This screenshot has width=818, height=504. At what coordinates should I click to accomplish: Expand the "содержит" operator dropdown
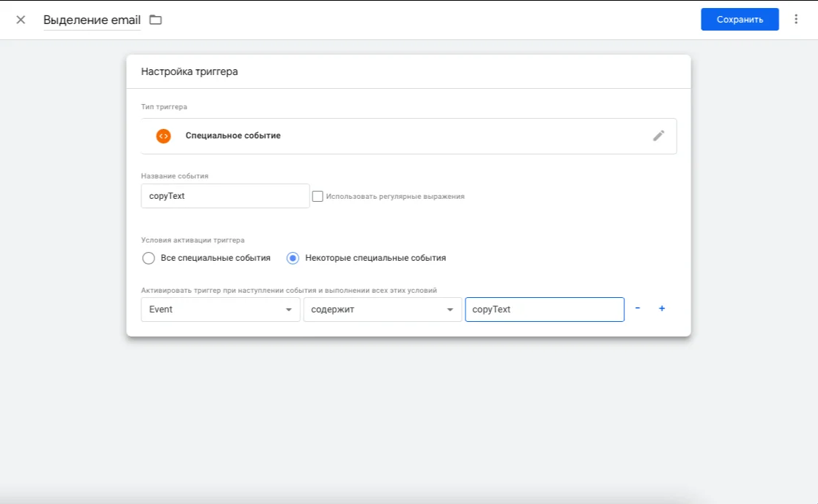tap(382, 310)
